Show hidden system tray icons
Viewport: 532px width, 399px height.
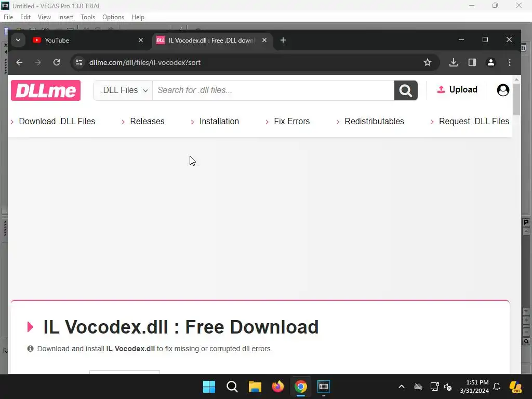coord(402,387)
